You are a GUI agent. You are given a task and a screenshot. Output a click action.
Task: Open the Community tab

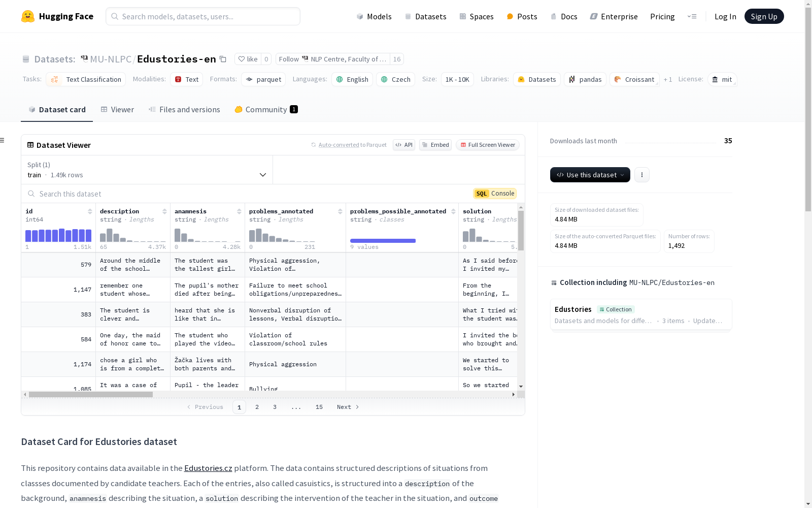click(266, 110)
